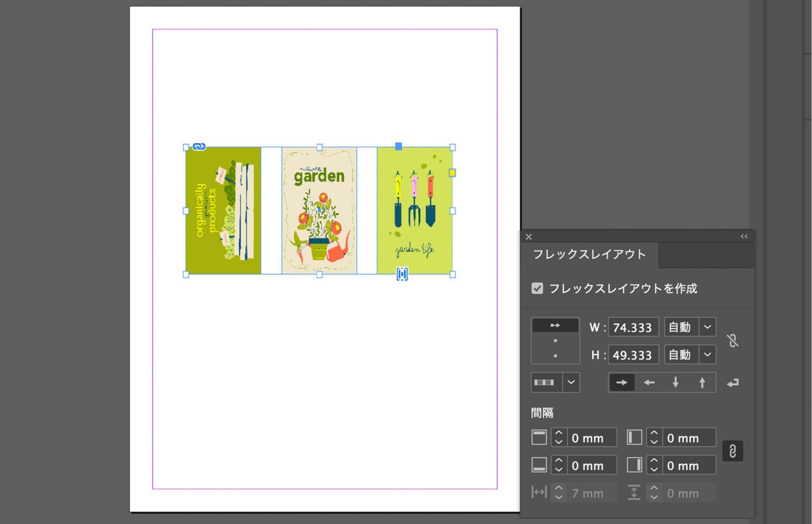Click the top spacing icon in 間隔 section
Screen dimensions: 812x524
pos(539,438)
